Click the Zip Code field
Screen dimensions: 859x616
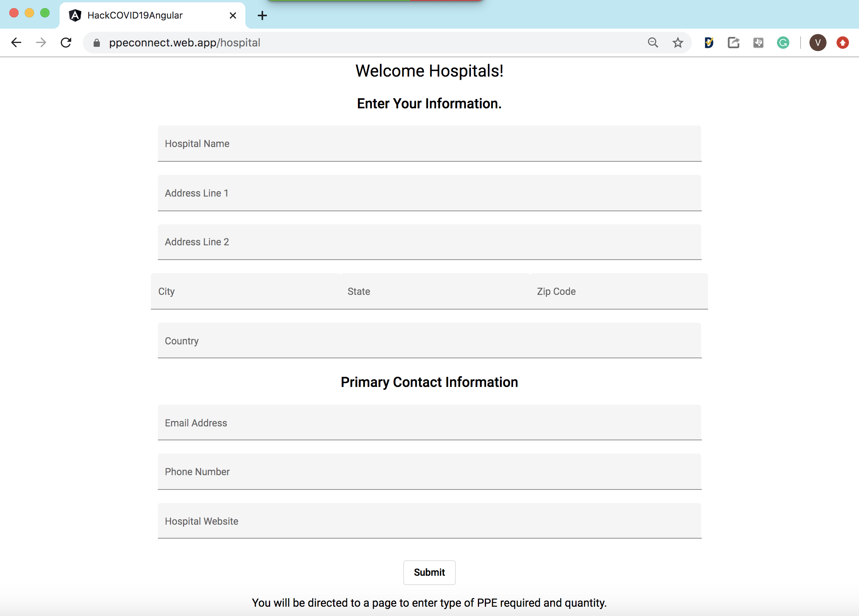[x=618, y=291]
